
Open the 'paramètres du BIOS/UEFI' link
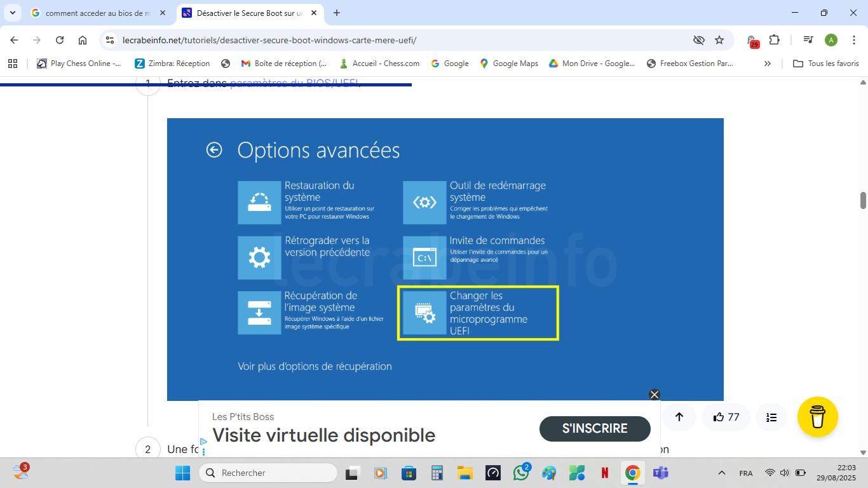[294, 83]
